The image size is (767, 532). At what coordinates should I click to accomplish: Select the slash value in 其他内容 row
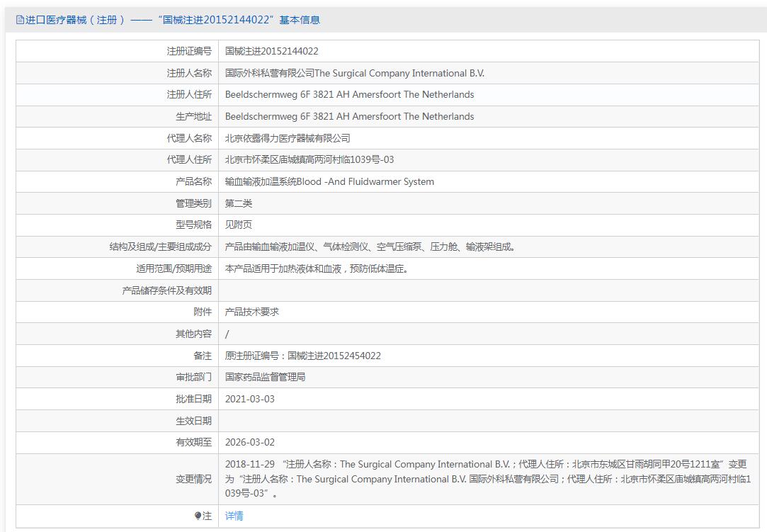coord(227,334)
